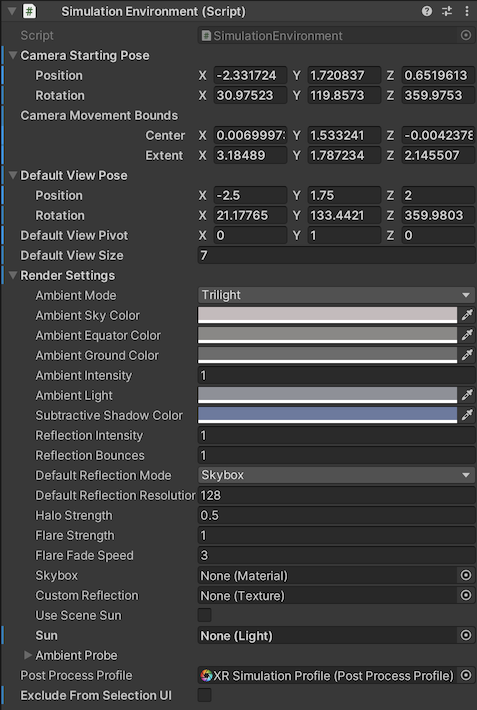Open the Ambient Sky Color swatch
This screenshot has height=710, width=477.
point(328,315)
